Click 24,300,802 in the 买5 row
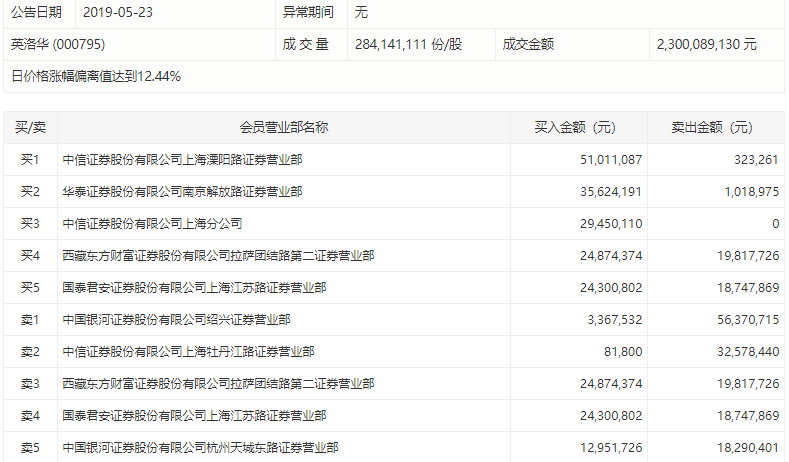789x462 pixels. point(611,287)
